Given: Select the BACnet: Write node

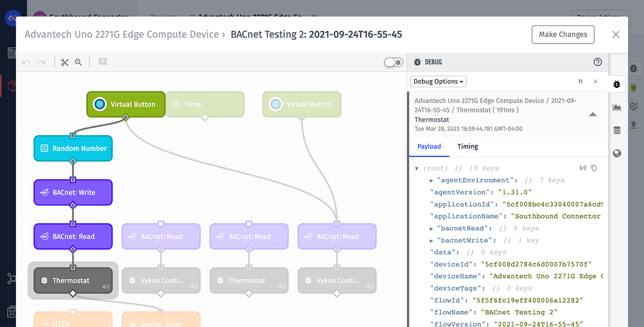Looking at the screenshot, I should pos(73,193).
